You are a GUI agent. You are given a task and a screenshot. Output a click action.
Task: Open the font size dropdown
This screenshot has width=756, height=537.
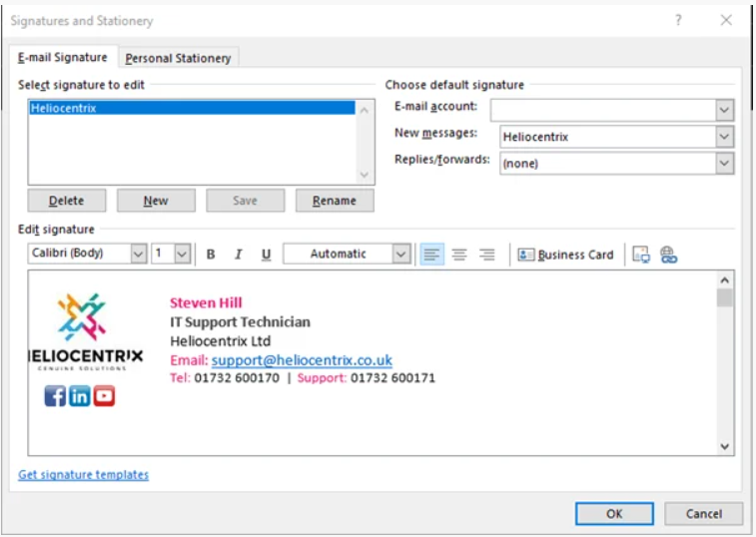(x=182, y=254)
